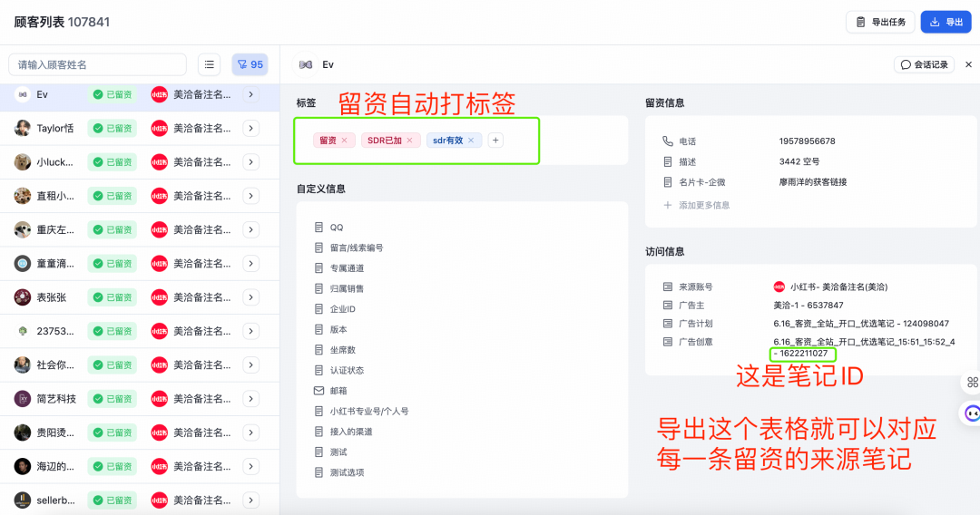
Task: Click the 测试选项 field icon
Action: click(318, 472)
